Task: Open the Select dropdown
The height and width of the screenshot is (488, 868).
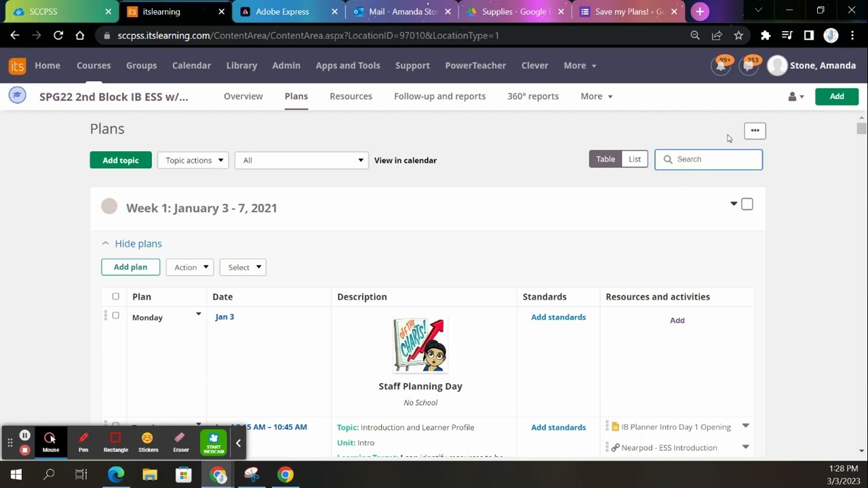Action: point(243,267)
